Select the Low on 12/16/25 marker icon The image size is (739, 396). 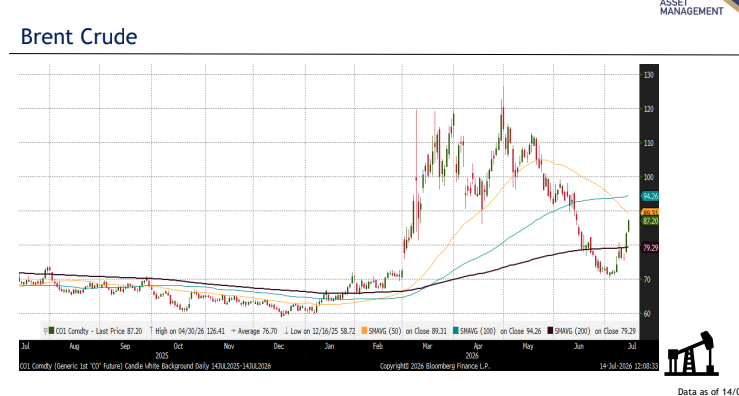[x=286, y=331]
